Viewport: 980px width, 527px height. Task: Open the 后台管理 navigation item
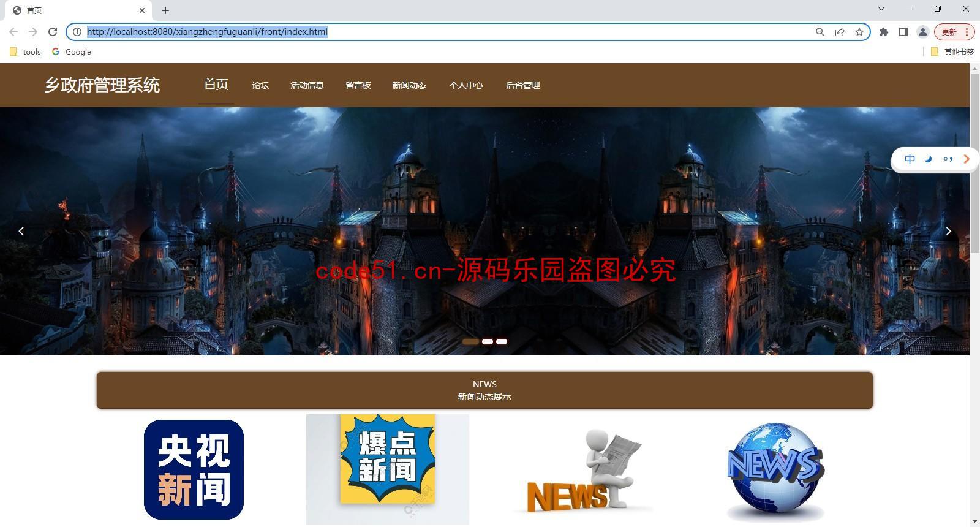[523, 85]
